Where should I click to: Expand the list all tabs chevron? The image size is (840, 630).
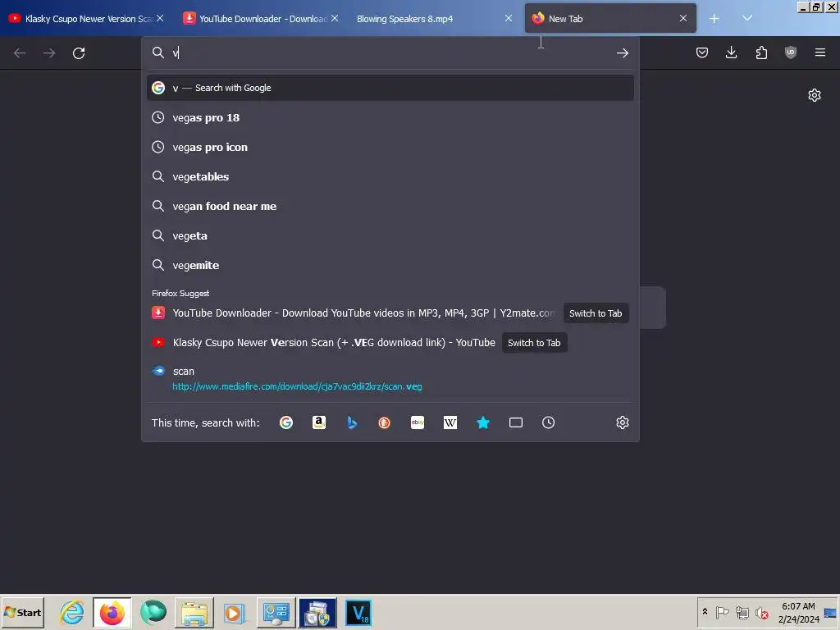747,19
